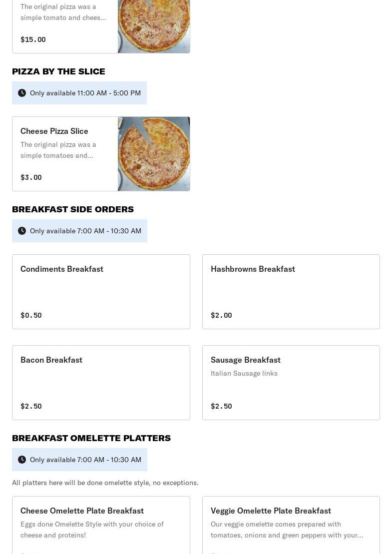Viewport: 392px width, 554px height.
Task: Click the $3.00 price on Cheese Pizza Slice
Action: pyautogui.click(x=31, y=177)
